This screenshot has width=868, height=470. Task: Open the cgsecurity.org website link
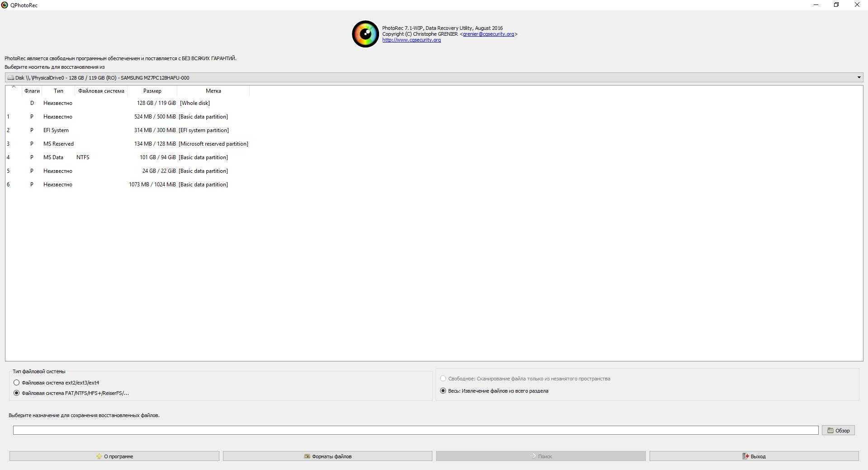[411, 40]
